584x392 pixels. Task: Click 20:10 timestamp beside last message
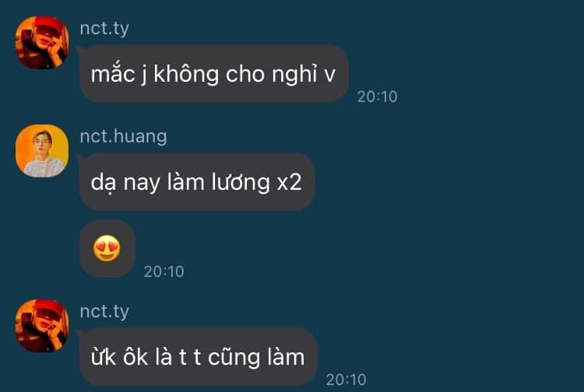tap(346, 380)
